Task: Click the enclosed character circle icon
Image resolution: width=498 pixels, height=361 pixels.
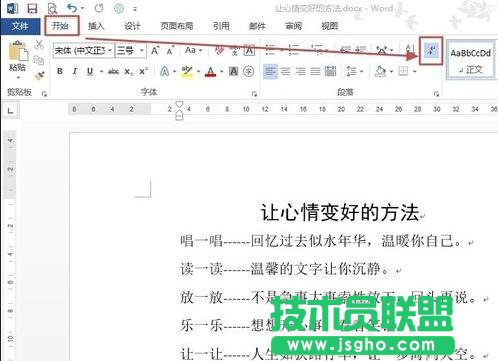Action: (x=249, y=71)
